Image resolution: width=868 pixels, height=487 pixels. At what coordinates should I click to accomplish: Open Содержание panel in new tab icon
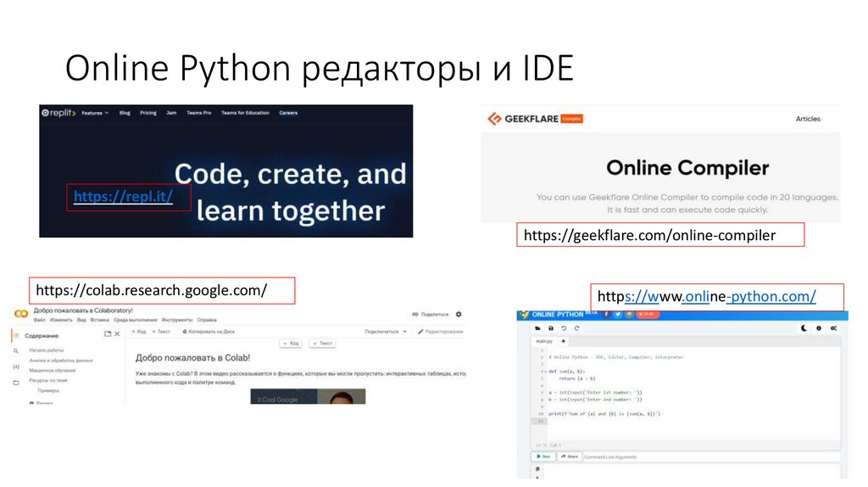(108, 334)
